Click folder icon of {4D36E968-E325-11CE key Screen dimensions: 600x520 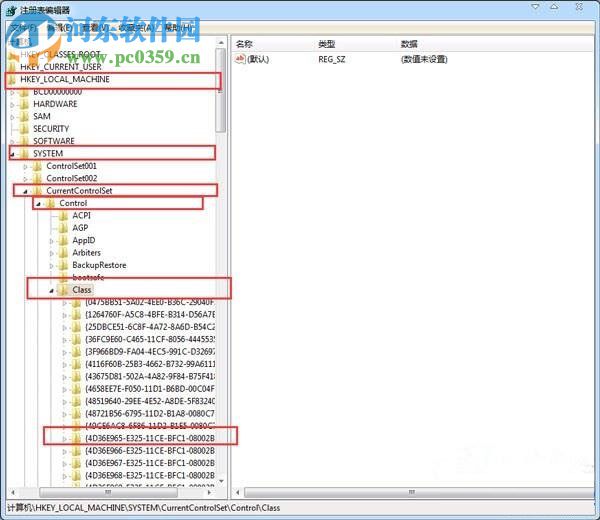[76, 475]
